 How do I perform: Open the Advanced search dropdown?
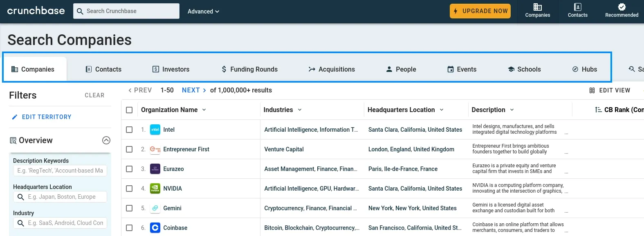203,11
